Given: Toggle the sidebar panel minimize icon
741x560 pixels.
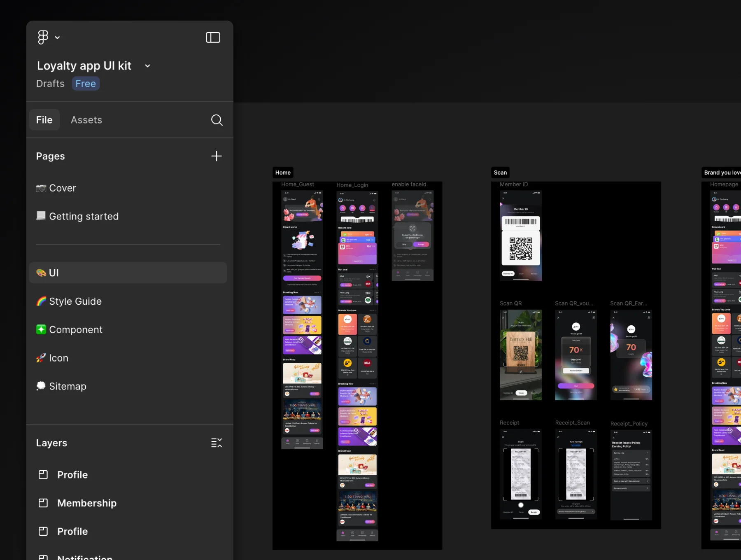Looking at the screenshot, I should [x=213, y=37].
